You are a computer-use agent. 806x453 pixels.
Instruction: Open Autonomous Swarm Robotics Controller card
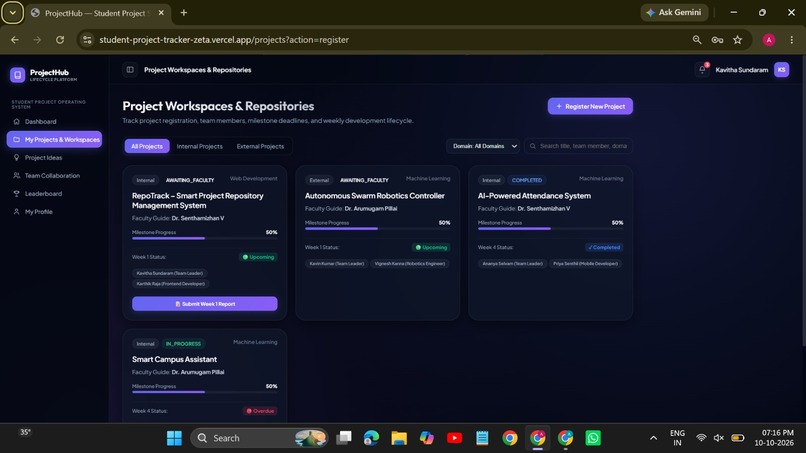point(375,196)
